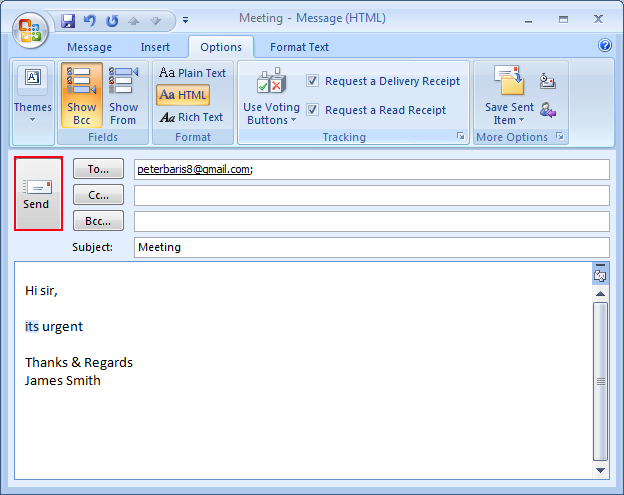Click into the Cc field
Viewport: 624px width, 495px height.
coord(372,195)
